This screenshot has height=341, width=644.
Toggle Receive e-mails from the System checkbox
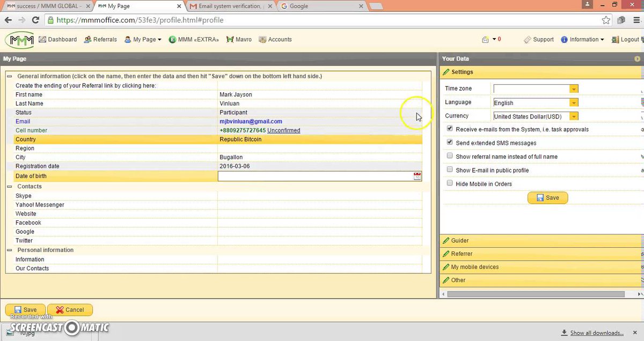[x=450, y=129]
